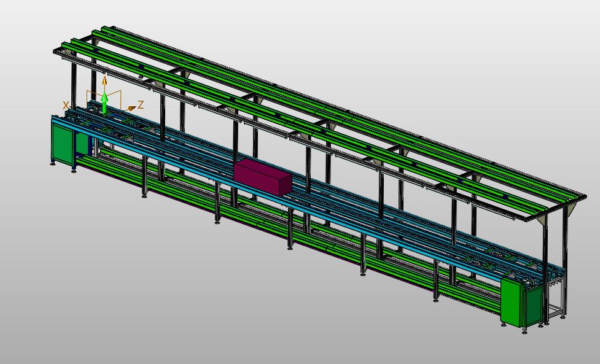
Task: Click the Z axis label of the triad
Action: (141, 105)
